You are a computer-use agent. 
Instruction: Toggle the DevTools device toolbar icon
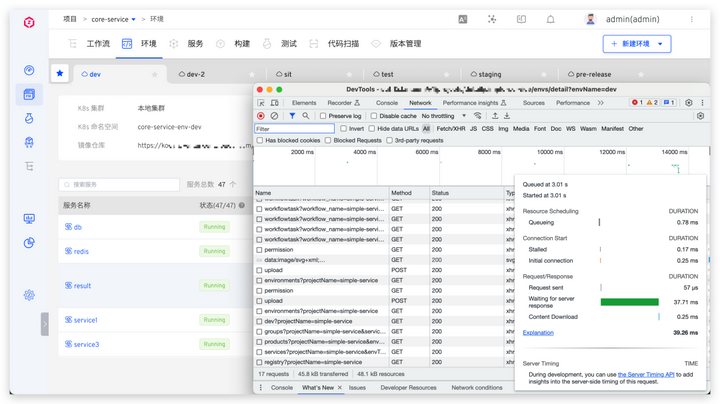[x=275, y=103]
